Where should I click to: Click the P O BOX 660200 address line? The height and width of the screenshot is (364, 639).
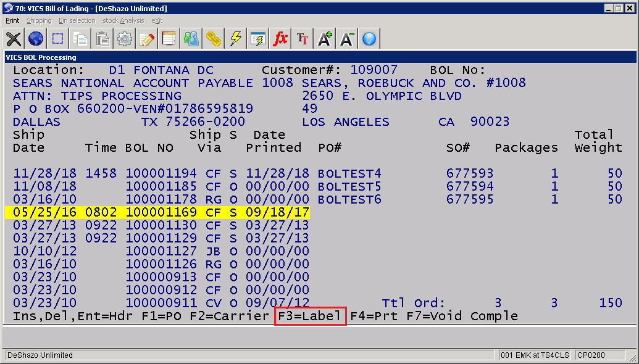click(133, 109)
